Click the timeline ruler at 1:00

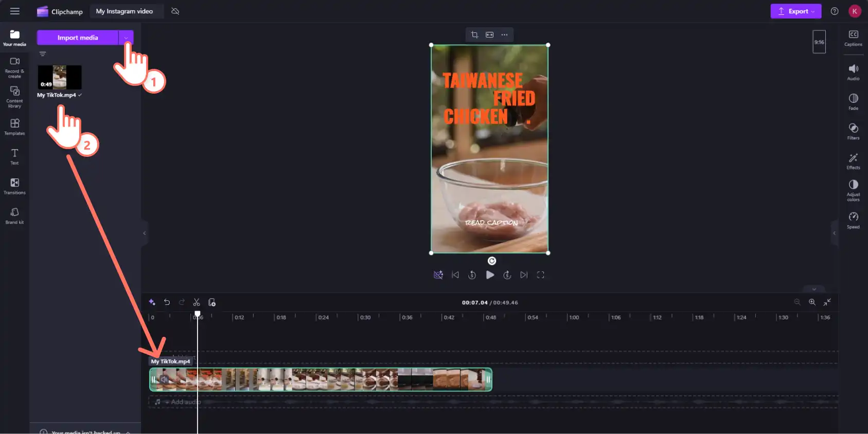[574, 317]
